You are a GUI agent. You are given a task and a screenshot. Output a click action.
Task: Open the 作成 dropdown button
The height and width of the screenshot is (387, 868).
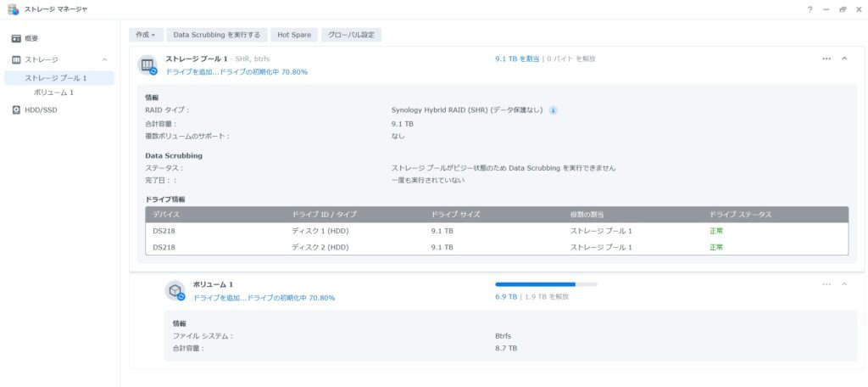coord(146,35)
